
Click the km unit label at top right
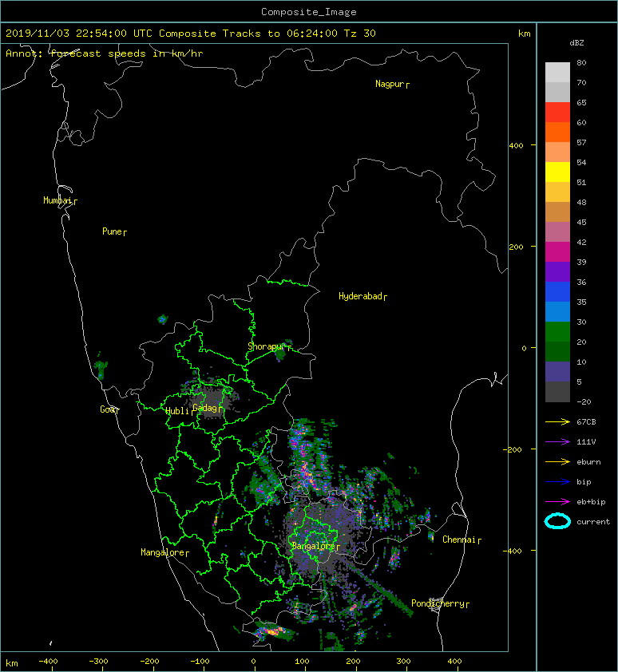pyautogui.click(x=524, y=34)
